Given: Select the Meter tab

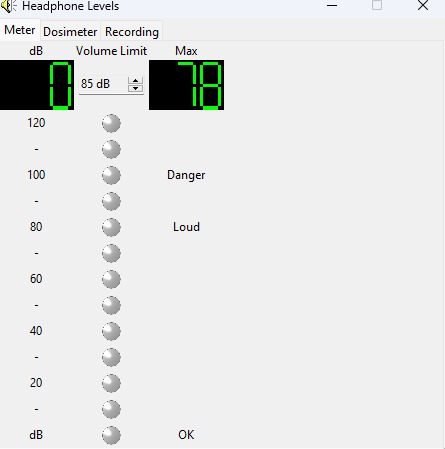Looking at the screenshot, I should [20, 30].
